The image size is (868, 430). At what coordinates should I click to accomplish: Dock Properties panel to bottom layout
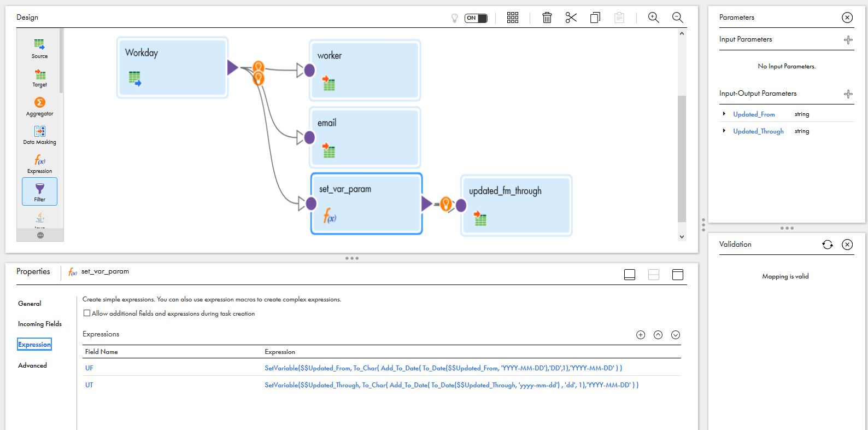point(630,275)
